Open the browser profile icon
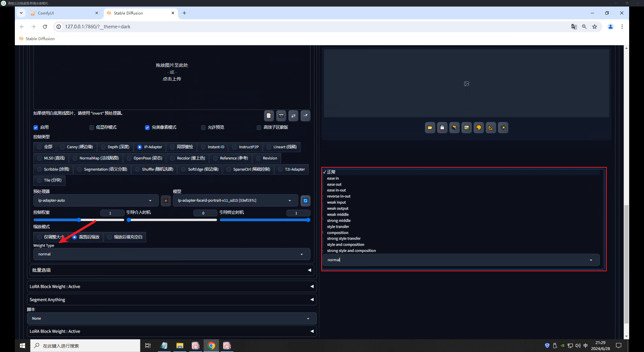 pos(610,27)
